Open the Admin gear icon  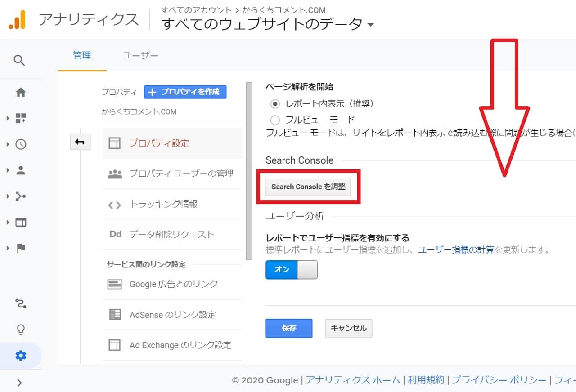21,356
